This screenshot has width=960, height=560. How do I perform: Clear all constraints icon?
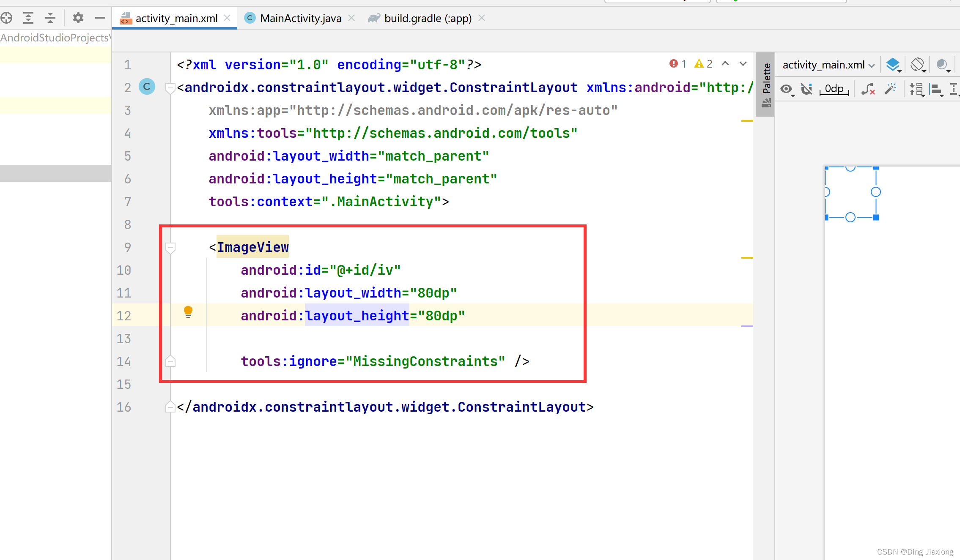pos(868,89)
